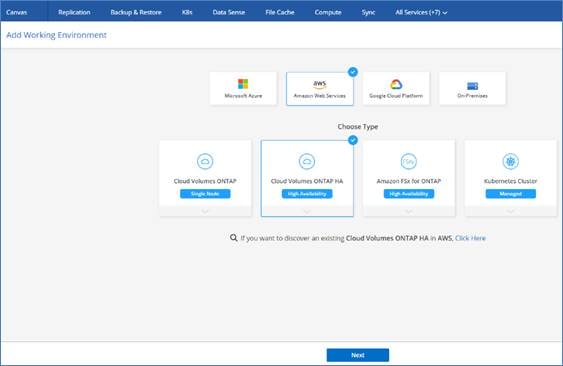Click the Amazon FSx for ONTAP title text
Viewport: 563px width, 366px height.
[x=409, y=181]
